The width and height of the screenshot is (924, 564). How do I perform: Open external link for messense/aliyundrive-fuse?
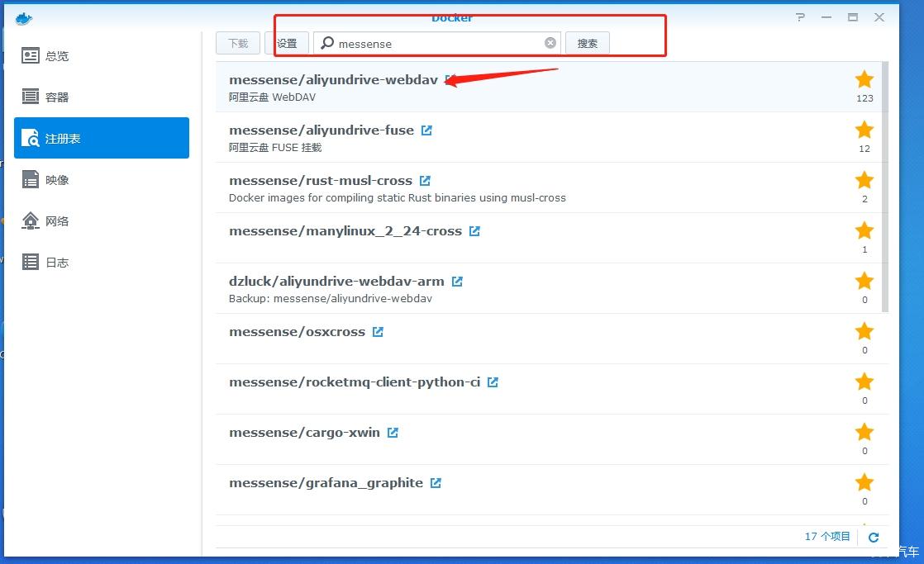click(426, 130)
